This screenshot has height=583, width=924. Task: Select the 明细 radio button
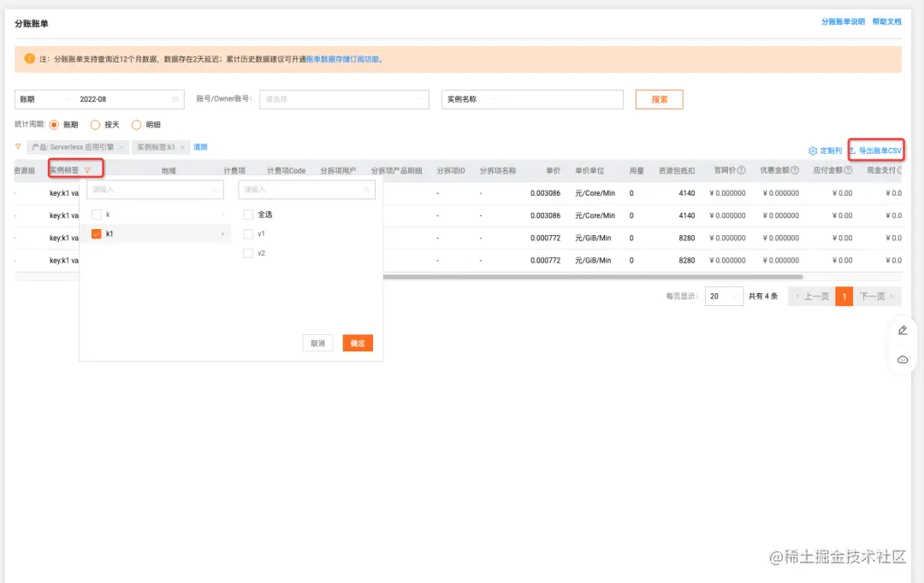click(x=136, y=125)
